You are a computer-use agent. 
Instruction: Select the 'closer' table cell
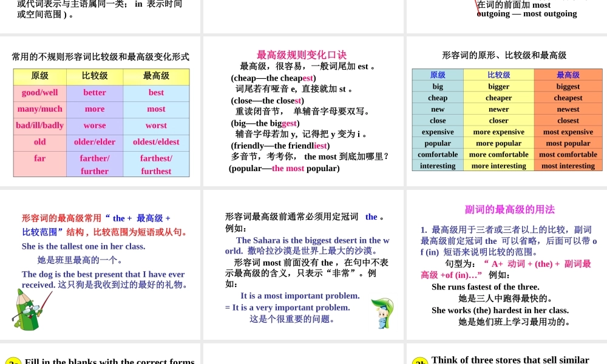pyautogui.click(x=498, y=120)
